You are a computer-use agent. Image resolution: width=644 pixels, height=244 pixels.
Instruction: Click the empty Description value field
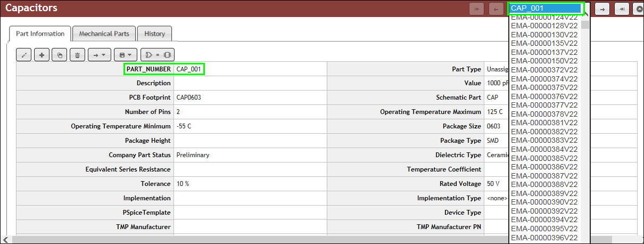(250, 83)
